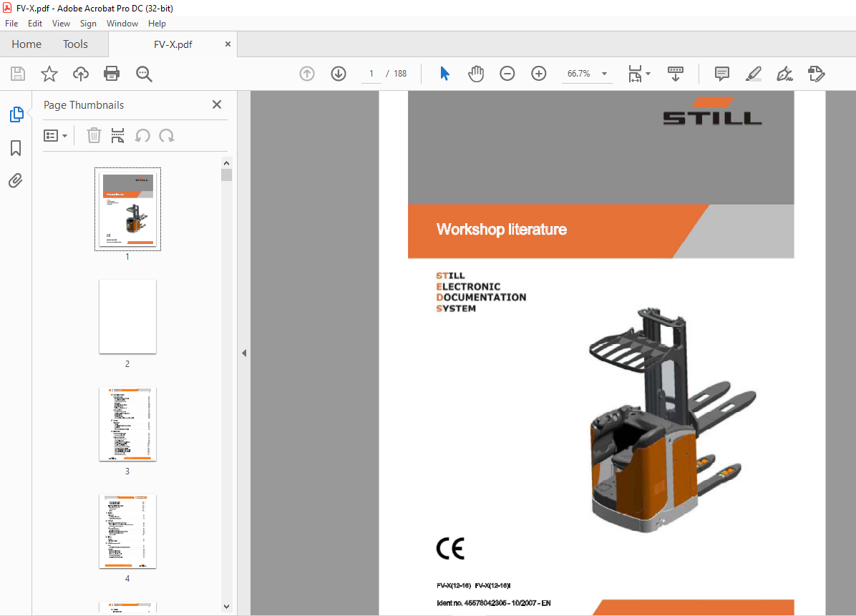Select the page 1 thumbnail
Viewport: 856px width, 616px height.
tap(127, 210)
